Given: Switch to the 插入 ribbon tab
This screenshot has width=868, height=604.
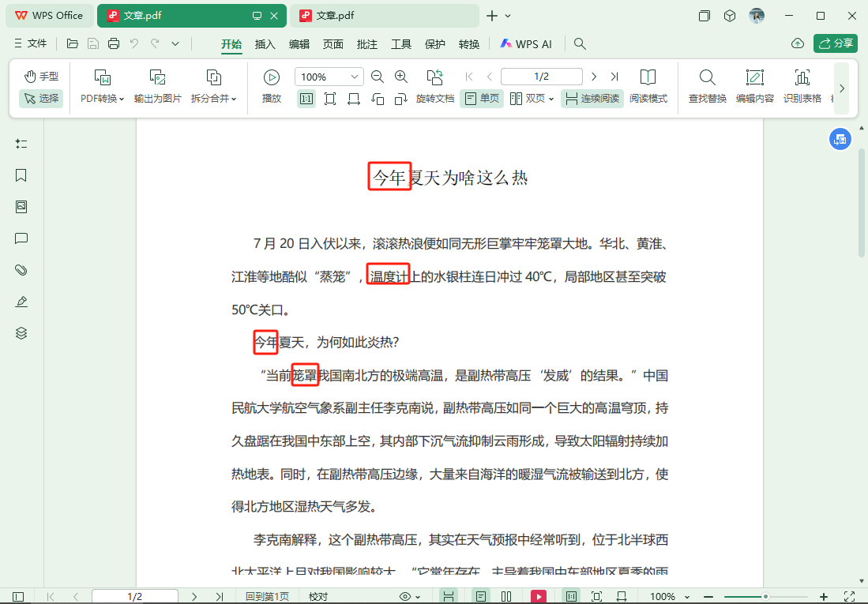Looking at the screenshot, I should (265, 45).
